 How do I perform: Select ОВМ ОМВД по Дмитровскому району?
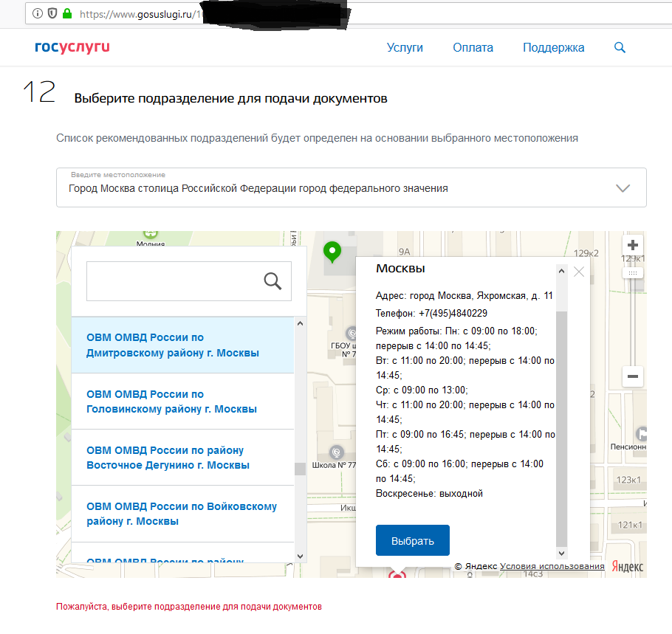click(182, 345)
